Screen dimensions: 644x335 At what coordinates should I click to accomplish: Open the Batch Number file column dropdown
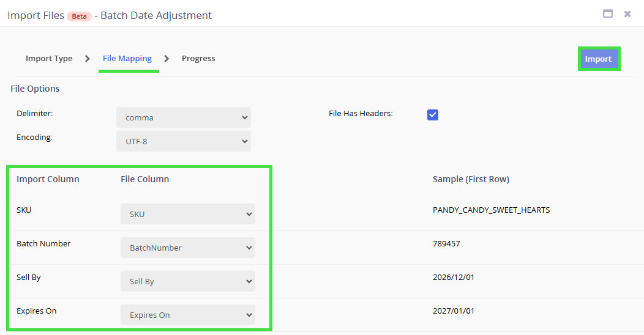pyautogui.click(x=187, y=248)
